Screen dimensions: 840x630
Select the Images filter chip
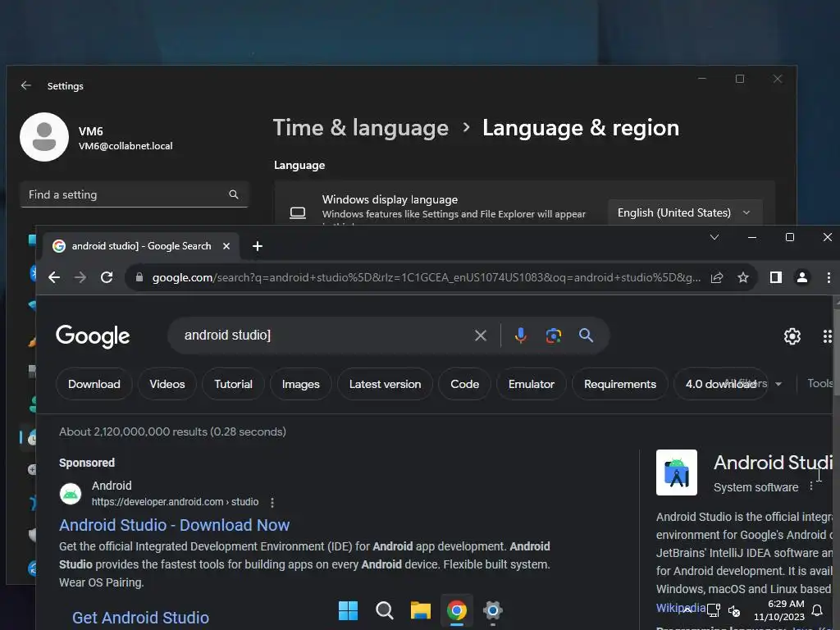(x=300, y=384)
